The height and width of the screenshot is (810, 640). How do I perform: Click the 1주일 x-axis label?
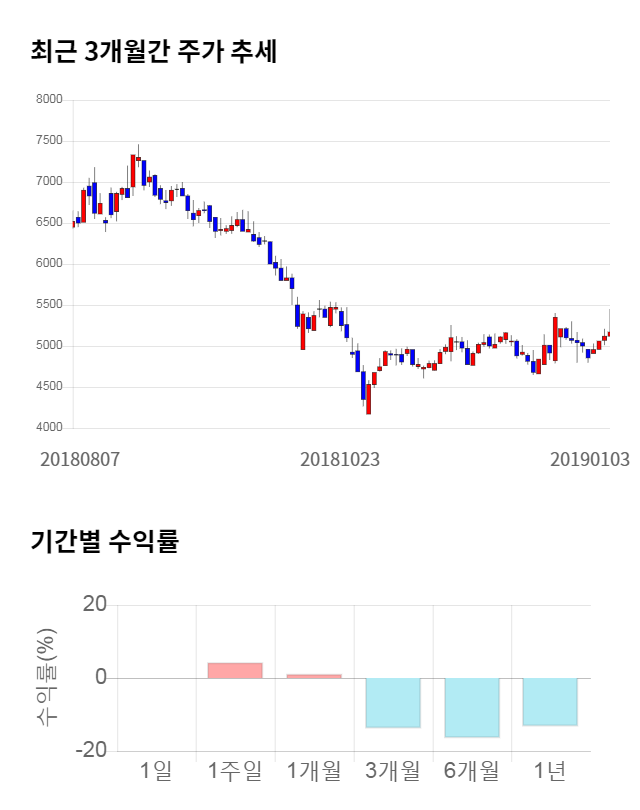(x=235, y=771)
